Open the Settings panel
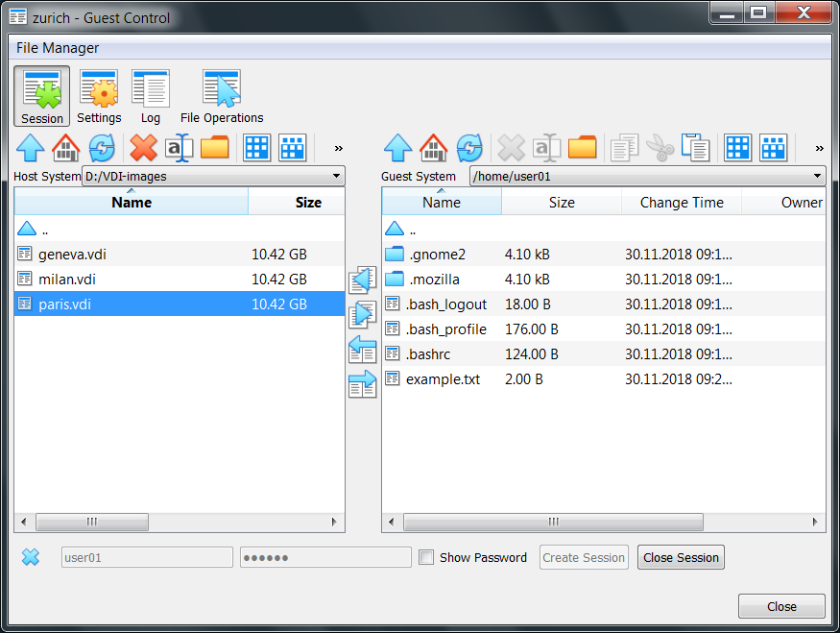Viewport: 840px width, 633px height. pyautogui.click(x=99, y=96)
